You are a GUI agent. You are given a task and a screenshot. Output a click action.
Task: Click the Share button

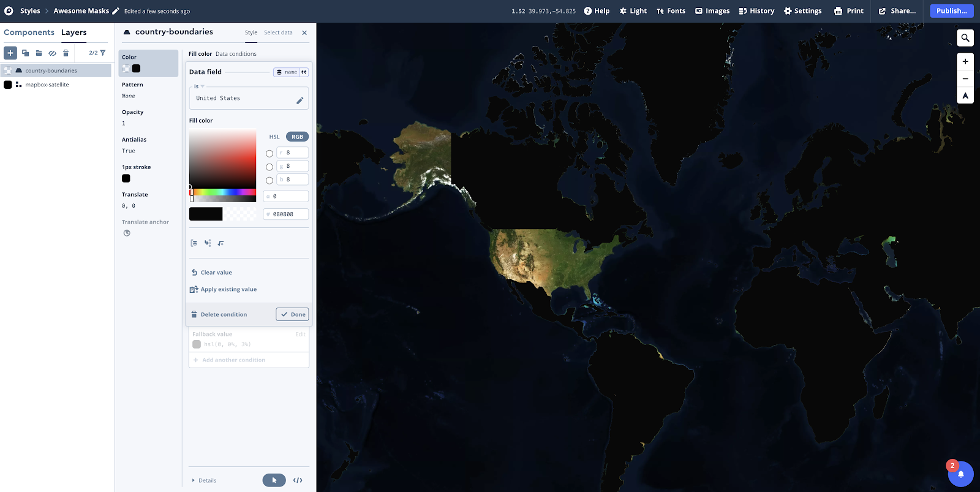click(x=897, y=11)
